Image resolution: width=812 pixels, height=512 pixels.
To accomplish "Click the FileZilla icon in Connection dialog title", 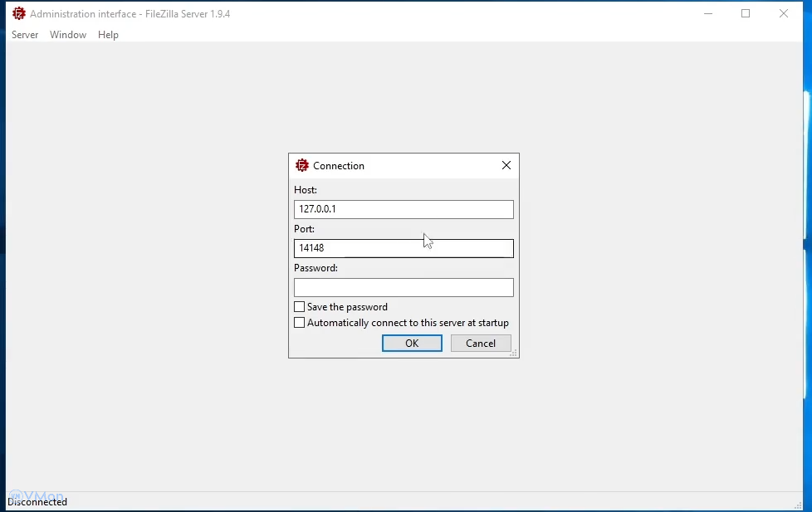I will (x=302, y=165).
